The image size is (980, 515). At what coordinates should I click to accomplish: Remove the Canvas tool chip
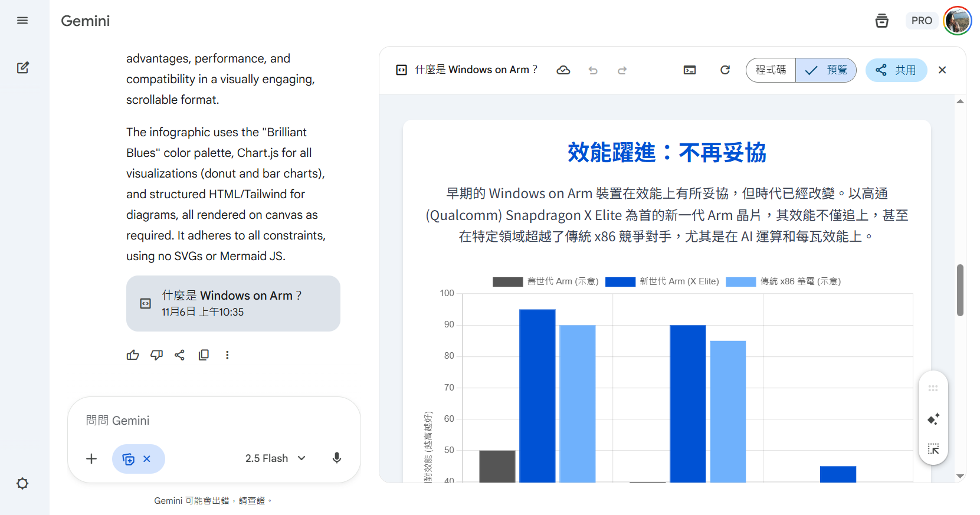pyautogui.click(x=147, y=459)
